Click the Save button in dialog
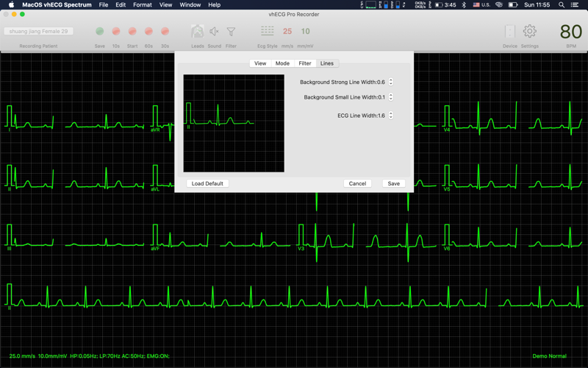 [394, 183]
